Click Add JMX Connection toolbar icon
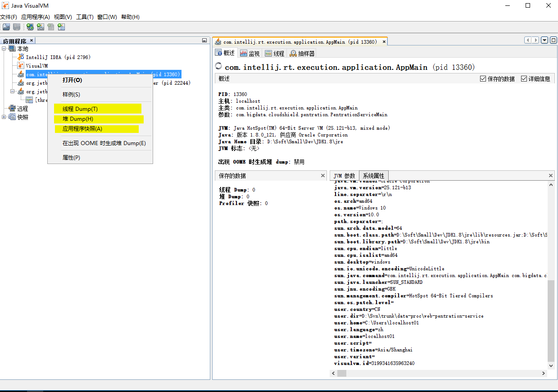This screenshot has height=392, width=558. point(41,27)
